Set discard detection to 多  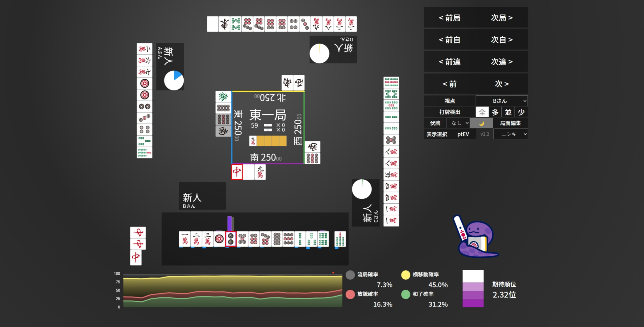point(495,112)
